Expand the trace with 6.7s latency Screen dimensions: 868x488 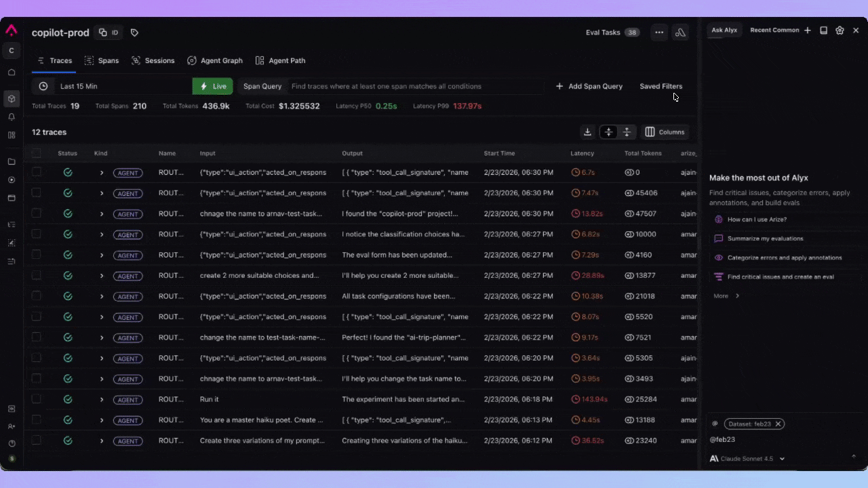[102, 173]
